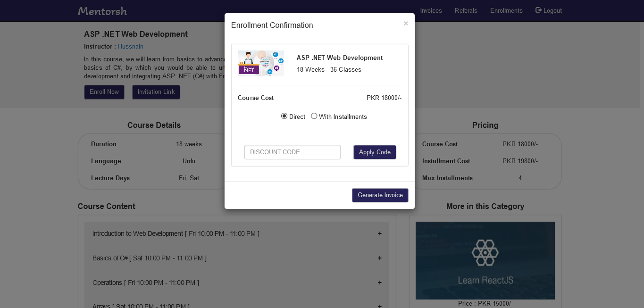
Task: Click the Invitation Link button
Action: (x=156, y=92)
